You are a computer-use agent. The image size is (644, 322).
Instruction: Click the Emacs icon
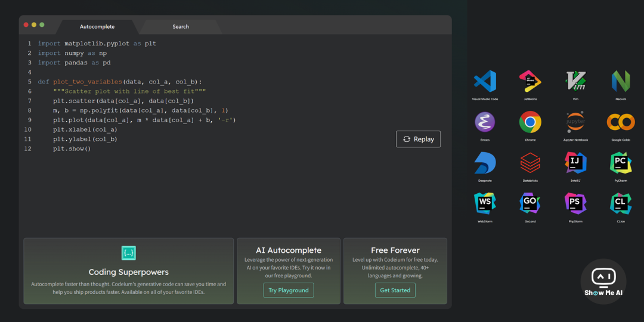click(x=485, y=122)
